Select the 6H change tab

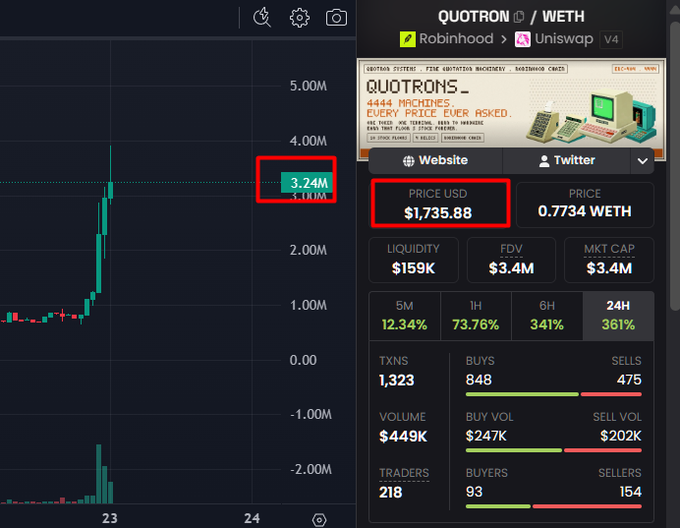[x=547, y=316]
